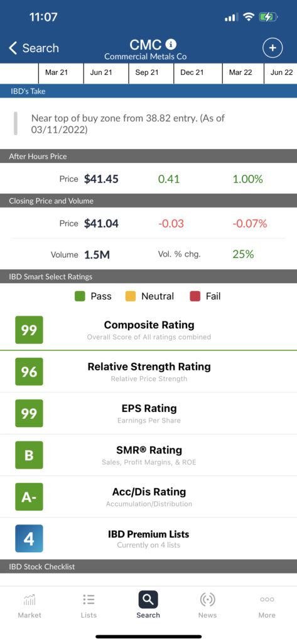Screen dimensions: 297x644
Task: Open the Relative Strength Rating row
Action: [x=148, y=372]
